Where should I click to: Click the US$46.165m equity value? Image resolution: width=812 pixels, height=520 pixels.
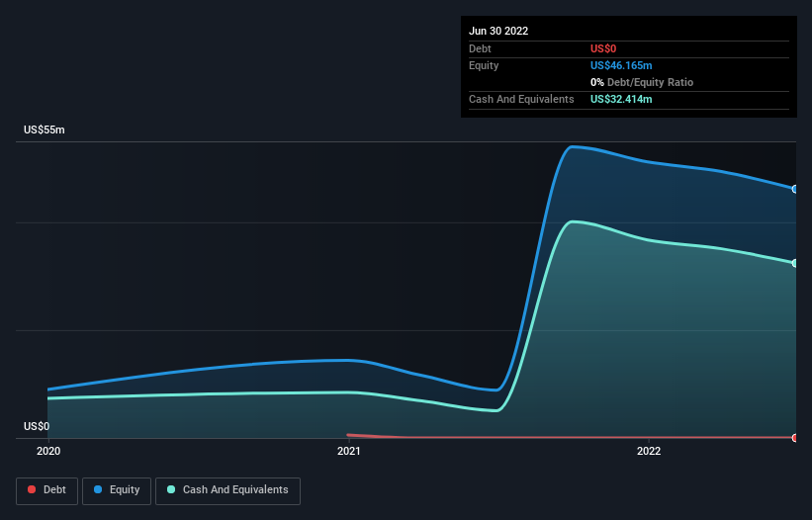(x=621, y=65)
